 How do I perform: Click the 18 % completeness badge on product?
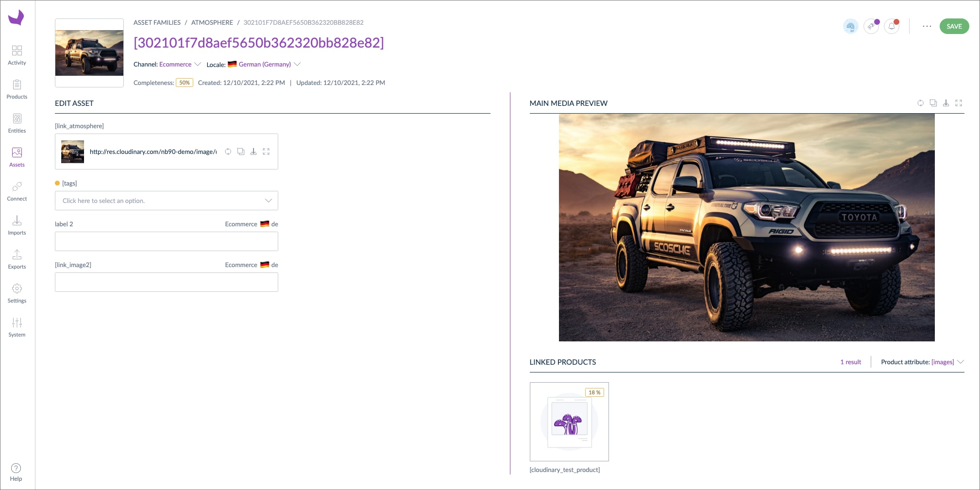coord(594,392)
